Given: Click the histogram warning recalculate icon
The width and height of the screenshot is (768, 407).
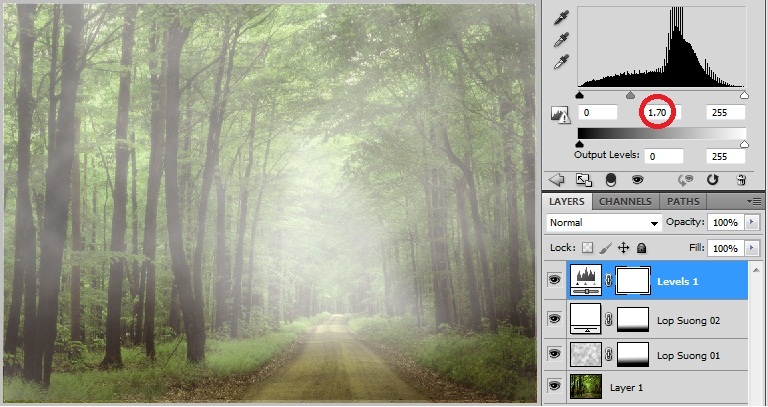Looking at the screenshot, I should click(x=560, y=115).
